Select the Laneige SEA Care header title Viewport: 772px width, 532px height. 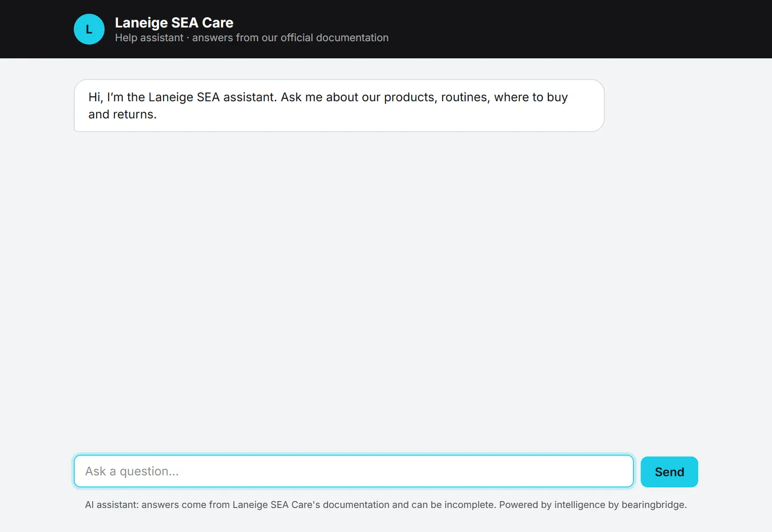(174, 22)
